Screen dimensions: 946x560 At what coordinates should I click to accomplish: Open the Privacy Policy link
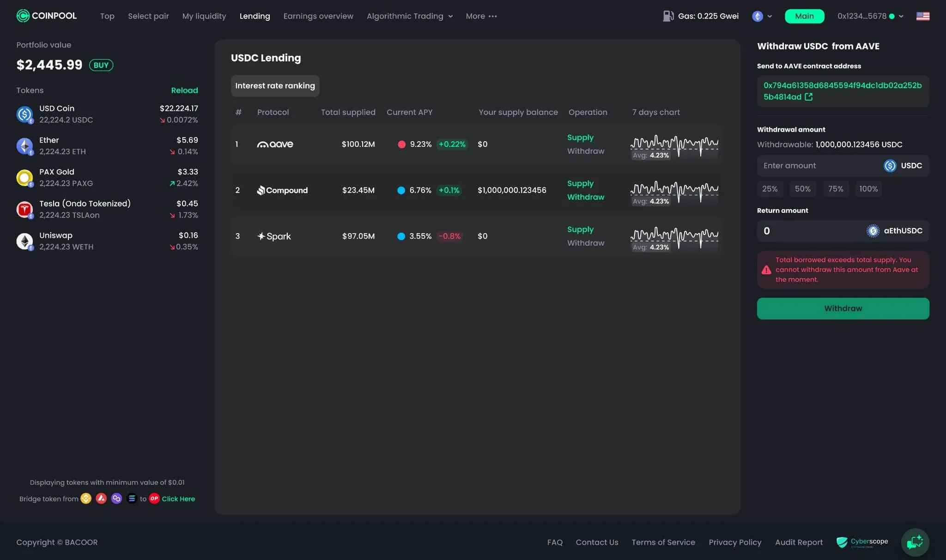(735, 542)
